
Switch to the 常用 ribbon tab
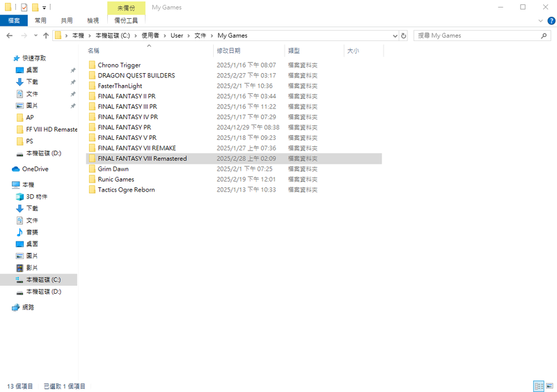(40, 21)
